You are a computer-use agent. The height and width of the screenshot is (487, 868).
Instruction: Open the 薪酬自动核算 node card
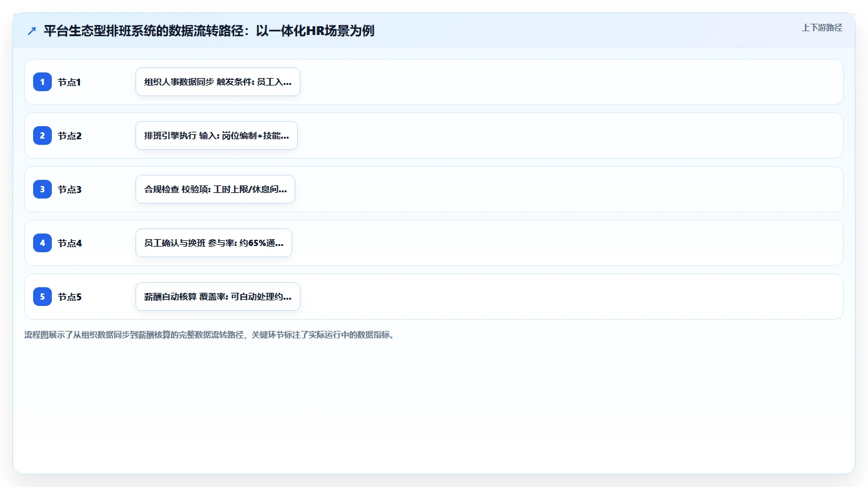tap(218, 297)
